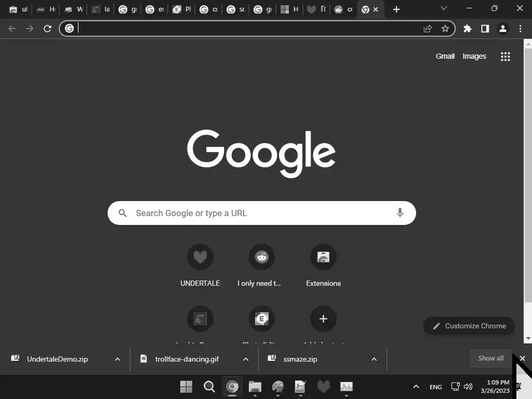Open the Gmail link
This screenshot has height=399, width=532.
pyautogui.click(x=445, y=56)
